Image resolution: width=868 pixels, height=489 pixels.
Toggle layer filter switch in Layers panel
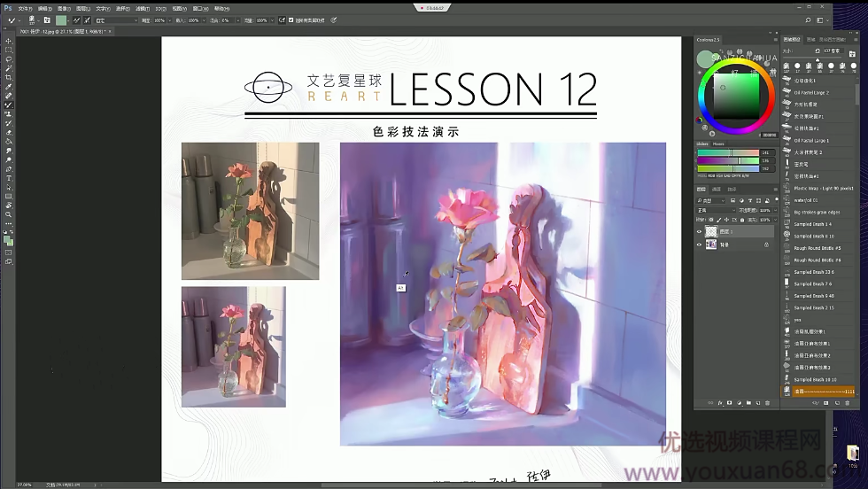click(x=776, y=200)
